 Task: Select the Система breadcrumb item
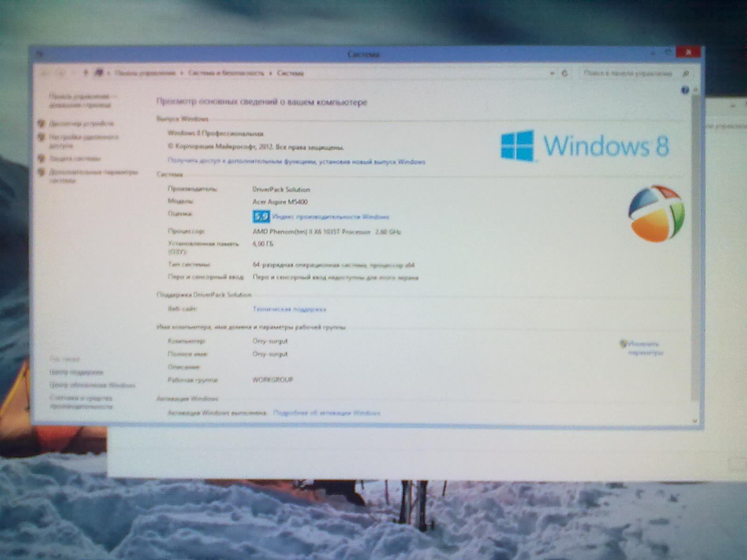[x=290, y=73]
